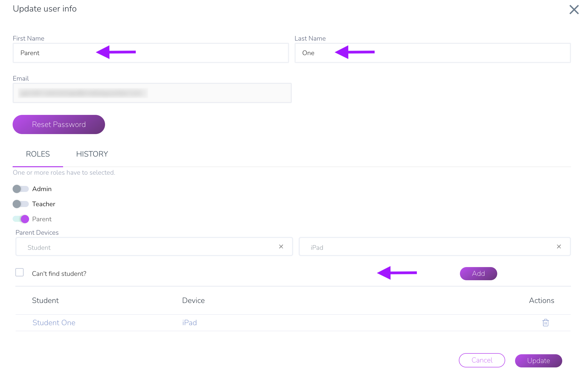Toggle the Admin role switch
588x374 pixels.
(21, 189)
